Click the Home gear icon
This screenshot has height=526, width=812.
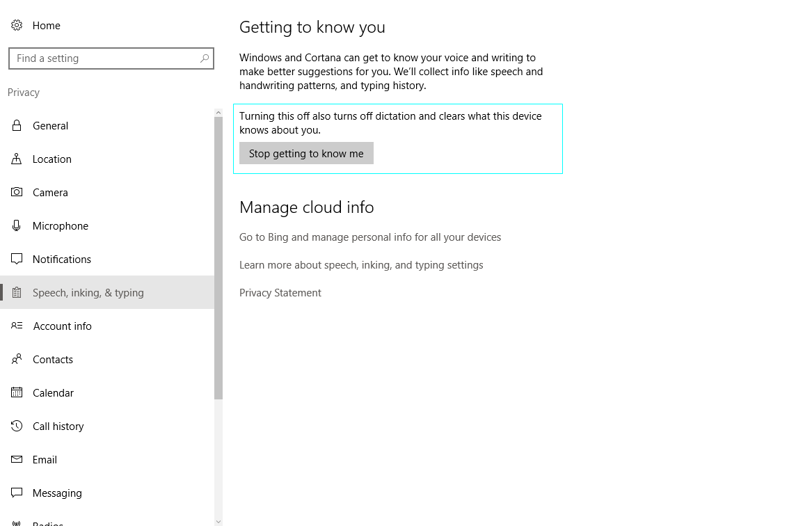pyautogui.click(x=17, y=25)
